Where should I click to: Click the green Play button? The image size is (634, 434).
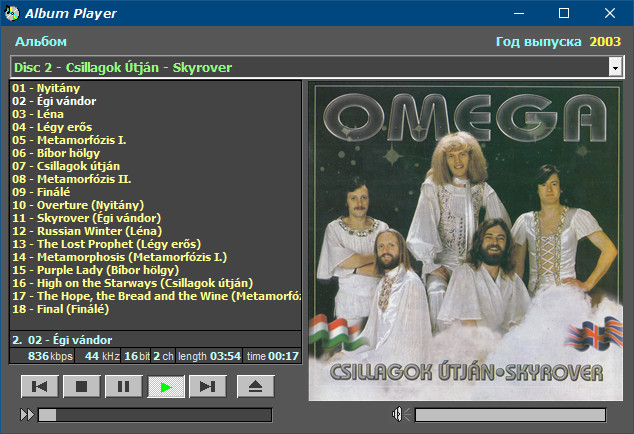[166, 386]
